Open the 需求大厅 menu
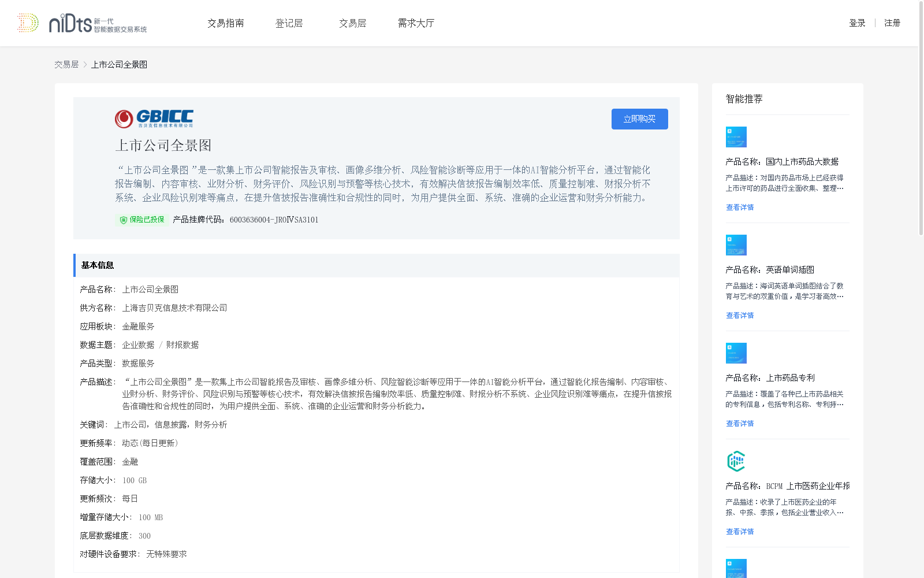Viewport: 924px width, 578px height. (x=416, y=23)
